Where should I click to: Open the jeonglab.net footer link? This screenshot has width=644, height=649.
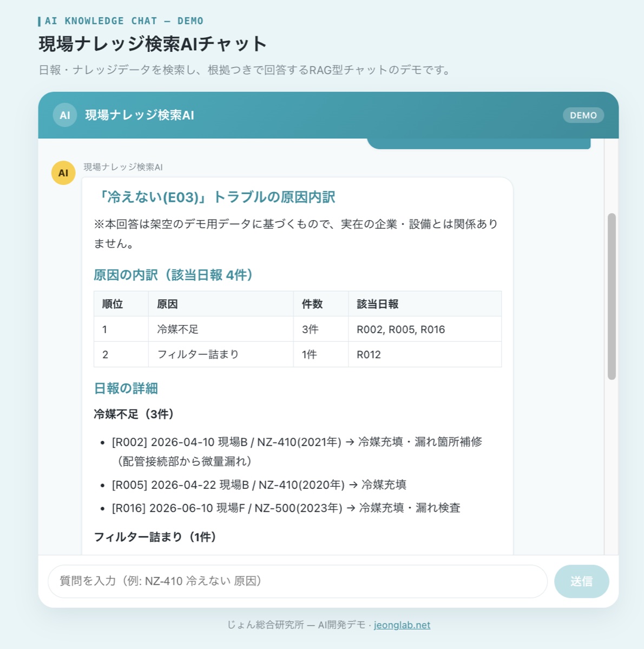[x=402, y=625]
